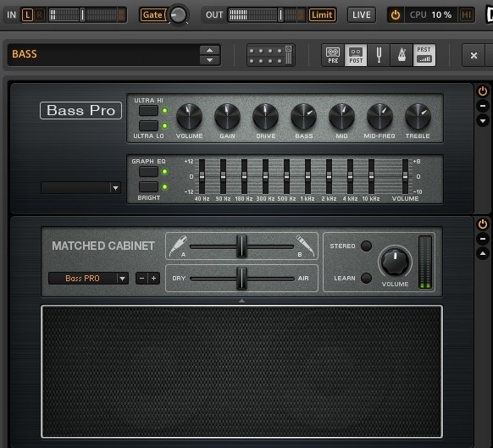The image size is (493, 448).
Task: Click the 300 Hz EQ slider
Action: (x=265, y=176)
